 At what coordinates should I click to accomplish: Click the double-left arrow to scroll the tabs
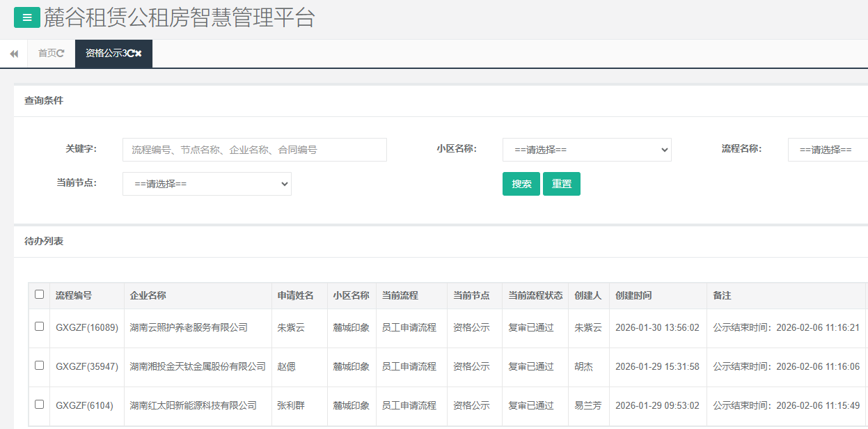(14, 54)
